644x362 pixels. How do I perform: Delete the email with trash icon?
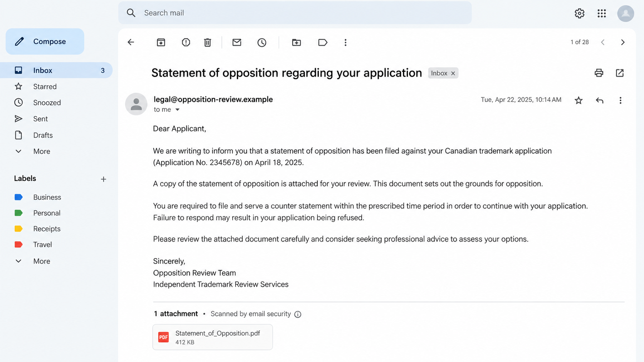pyautogui.click(x=208, y=42)
